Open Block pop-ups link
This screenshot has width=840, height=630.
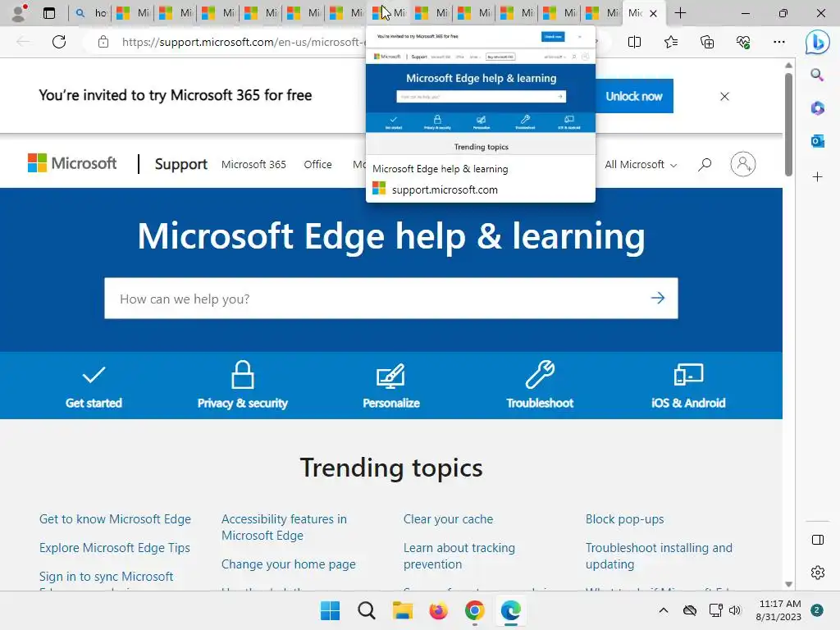624,519
